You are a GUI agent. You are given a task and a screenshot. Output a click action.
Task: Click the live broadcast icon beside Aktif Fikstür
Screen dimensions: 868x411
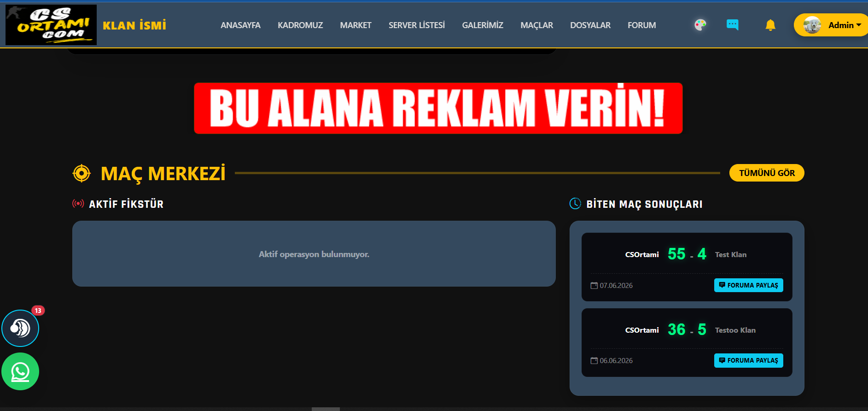[78, 203]
